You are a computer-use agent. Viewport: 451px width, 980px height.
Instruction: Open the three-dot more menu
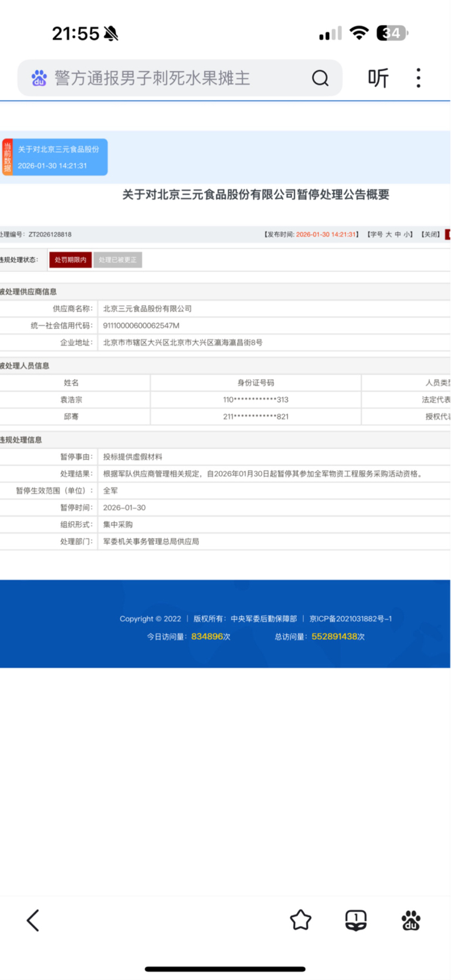(x=418, y=78)
